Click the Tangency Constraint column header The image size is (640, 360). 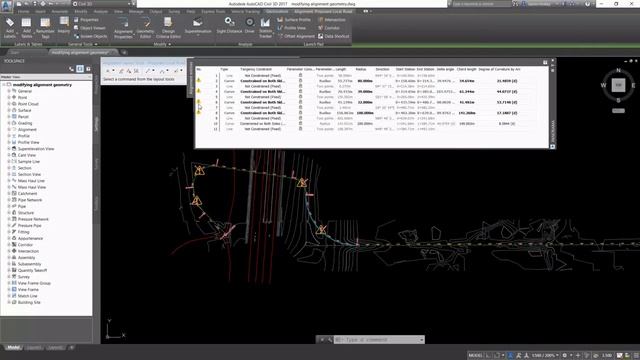click(256, 69)
